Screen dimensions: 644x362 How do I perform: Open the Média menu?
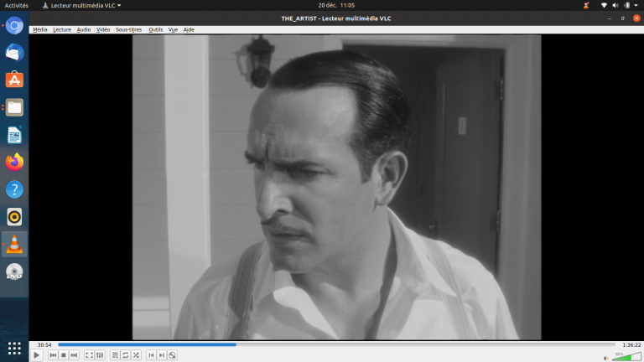pos(39,29)
